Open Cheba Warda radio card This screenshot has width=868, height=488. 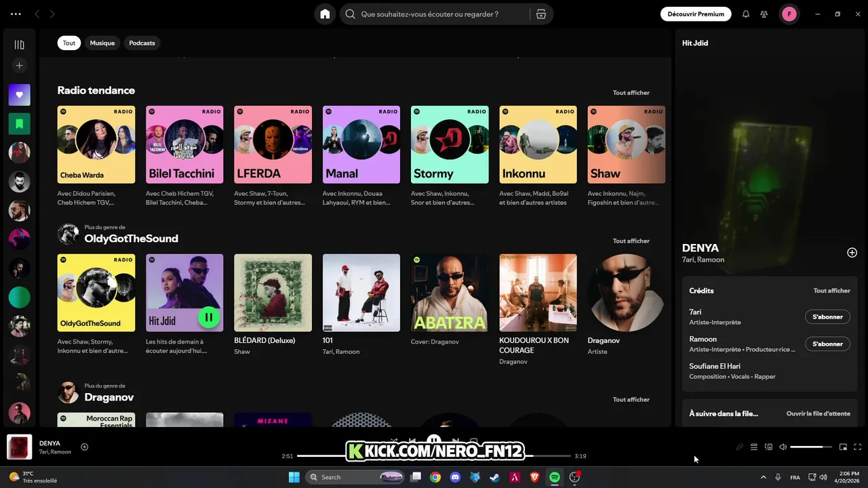[x=96, y=144]
